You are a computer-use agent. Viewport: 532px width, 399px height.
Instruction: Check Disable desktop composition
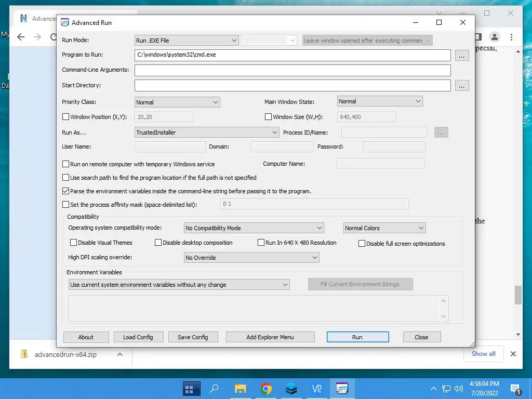(x=158, y=242)
